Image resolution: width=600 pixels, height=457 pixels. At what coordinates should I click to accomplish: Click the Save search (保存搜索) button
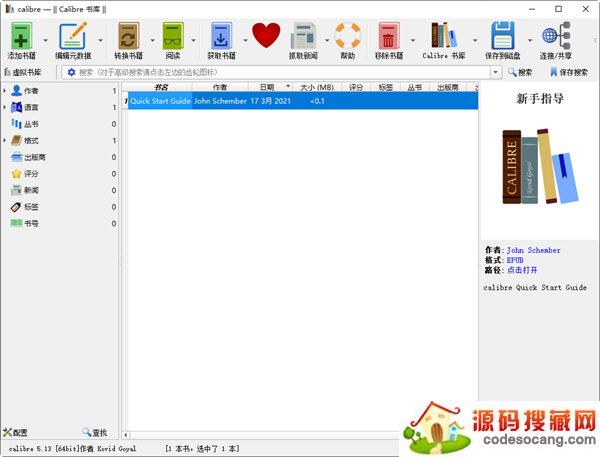point(569,72)
